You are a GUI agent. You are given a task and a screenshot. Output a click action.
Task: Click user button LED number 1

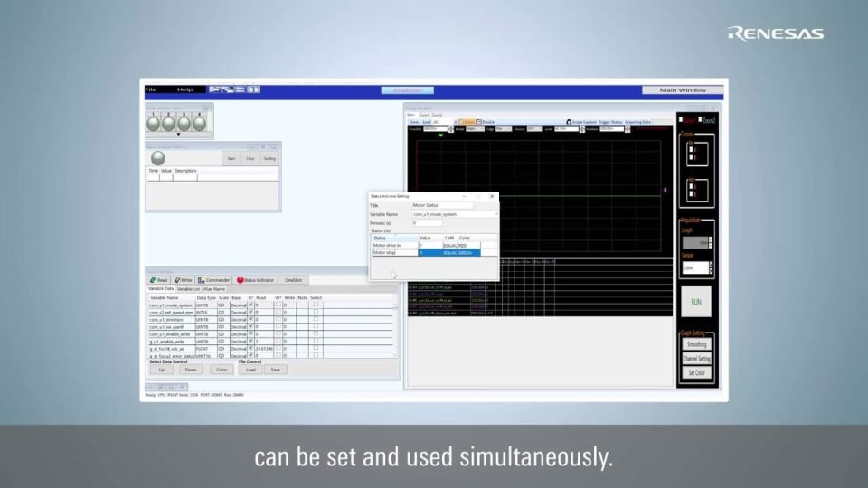pyautogui.click(x=156, y=123)
